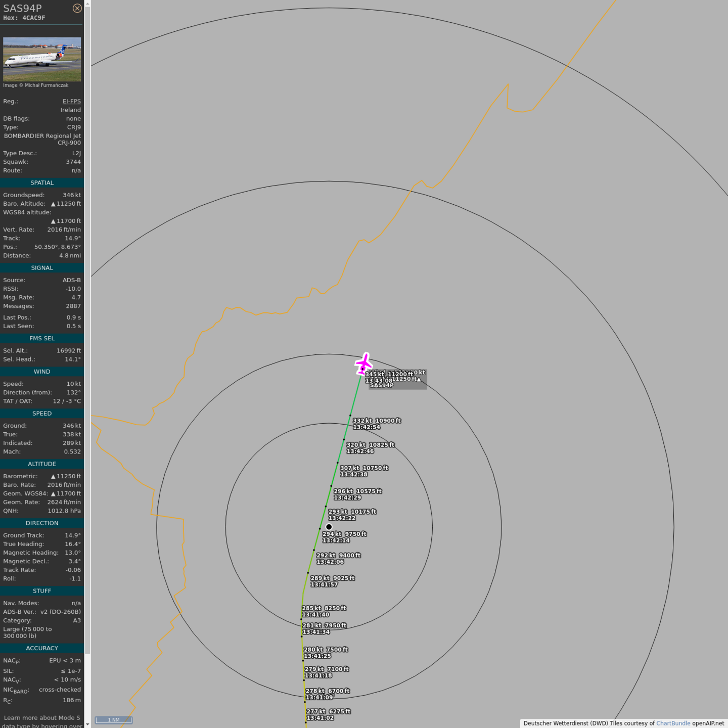
Task: Close the SAS94P aircraft info panel
Action: click(77, 8)
